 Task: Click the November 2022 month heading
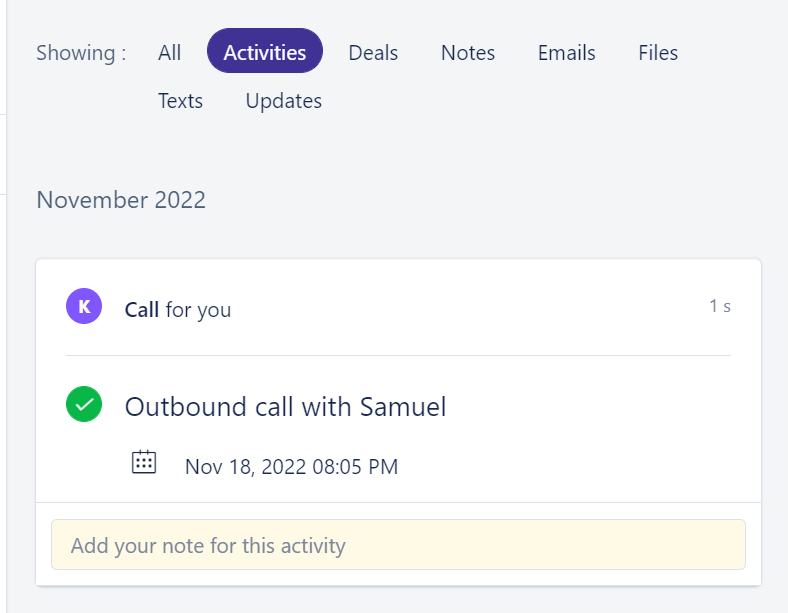pyautogui.click(x=121, y=200)
